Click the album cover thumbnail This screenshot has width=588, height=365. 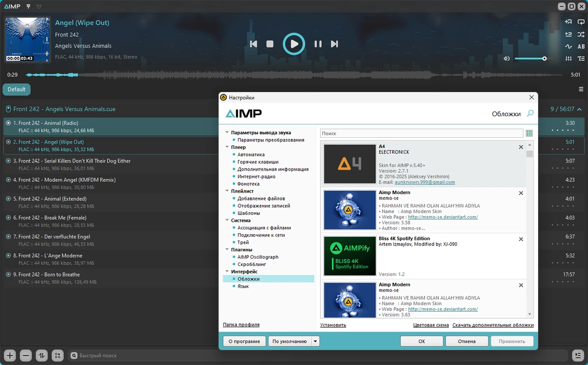[x=28, y=40]
